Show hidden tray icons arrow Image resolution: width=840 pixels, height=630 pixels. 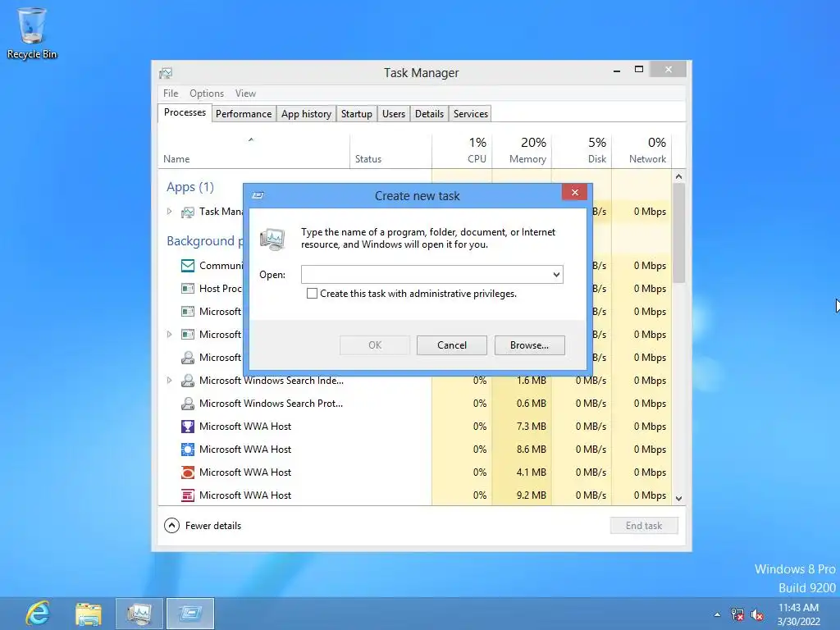click(717, 614)
